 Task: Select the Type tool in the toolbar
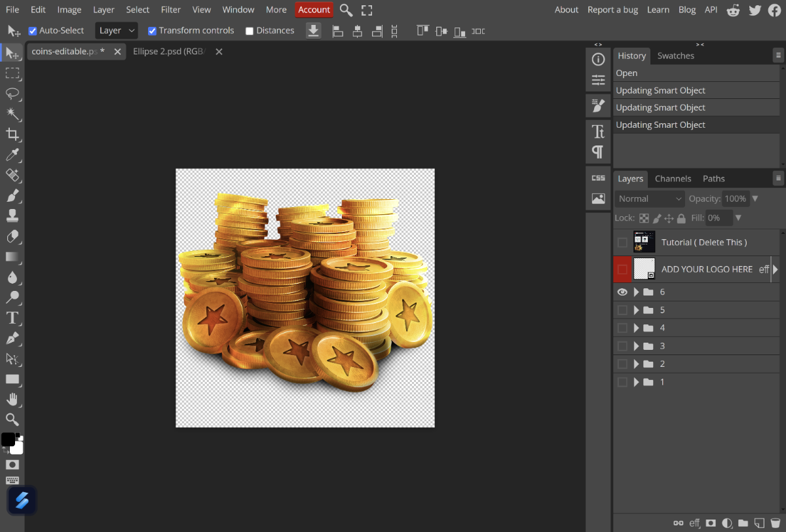tap(12, 318)
